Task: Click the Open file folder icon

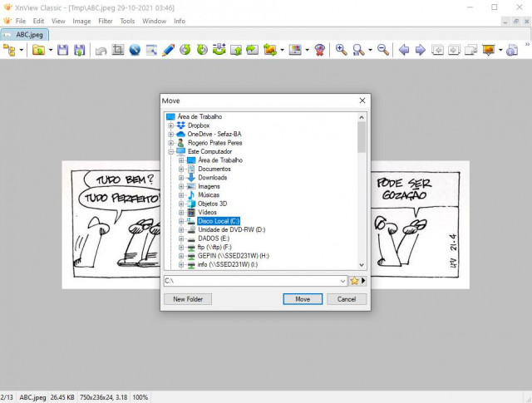Action: [x=38, y=50]
